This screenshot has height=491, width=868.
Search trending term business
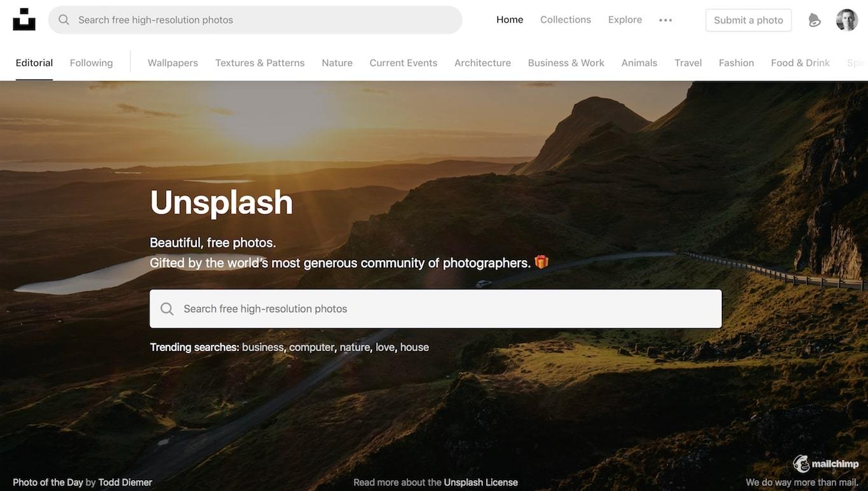262,347
